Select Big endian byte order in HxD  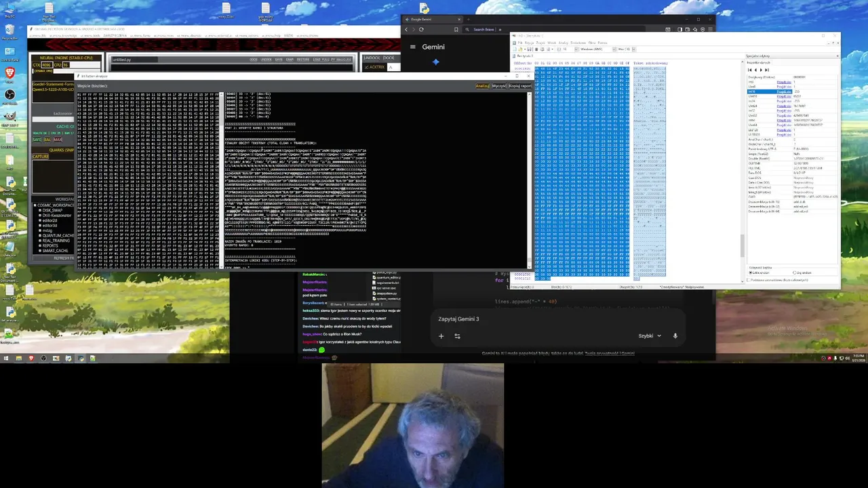point(802,272)
